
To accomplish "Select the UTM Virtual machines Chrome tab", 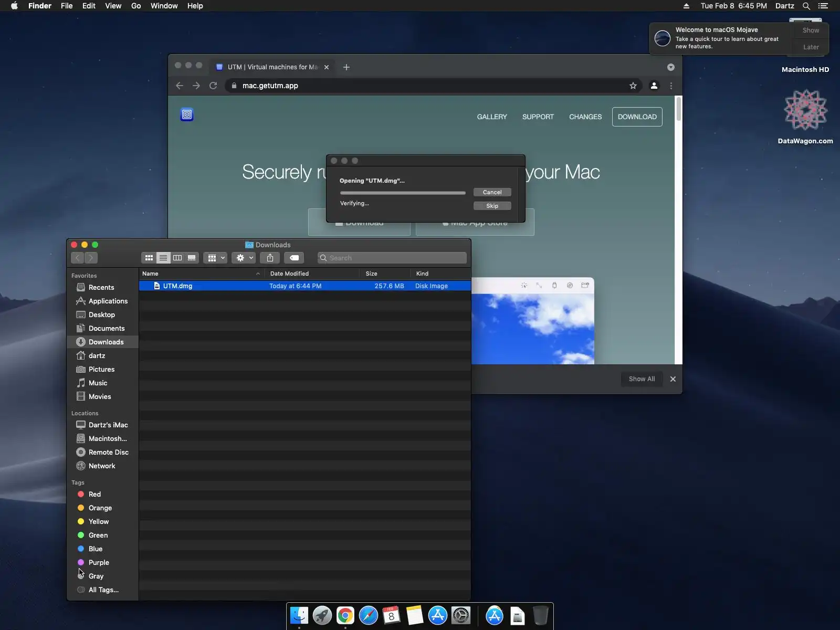I will click(x=272, y=67).
